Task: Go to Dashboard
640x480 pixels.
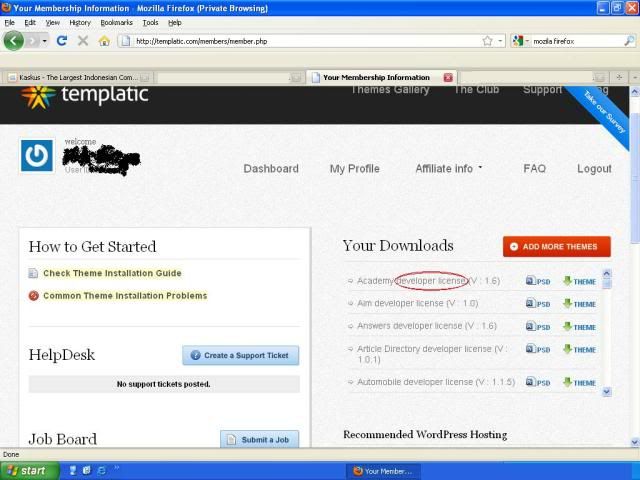Action: [x=271, y=169]
